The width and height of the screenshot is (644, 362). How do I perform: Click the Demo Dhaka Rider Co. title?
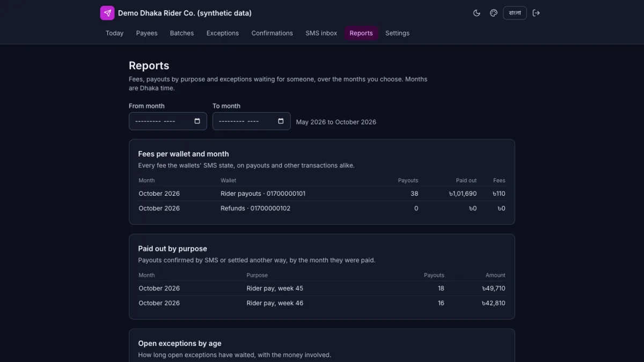[x=185, y=13]
